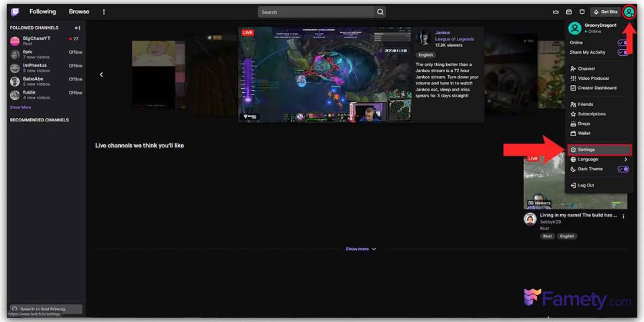Screen dimensions: 644x322
Task: Expand Show more live channels
Action: tap(361, 249)
